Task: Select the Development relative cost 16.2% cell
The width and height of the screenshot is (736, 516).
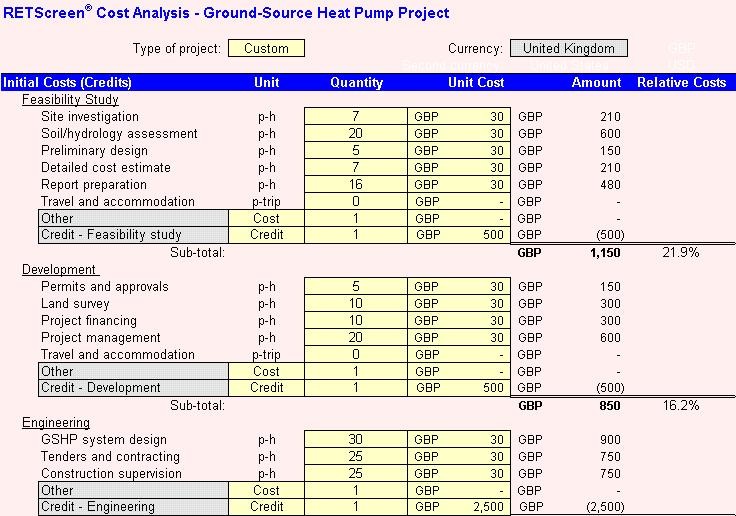Action: coord(680,406)
